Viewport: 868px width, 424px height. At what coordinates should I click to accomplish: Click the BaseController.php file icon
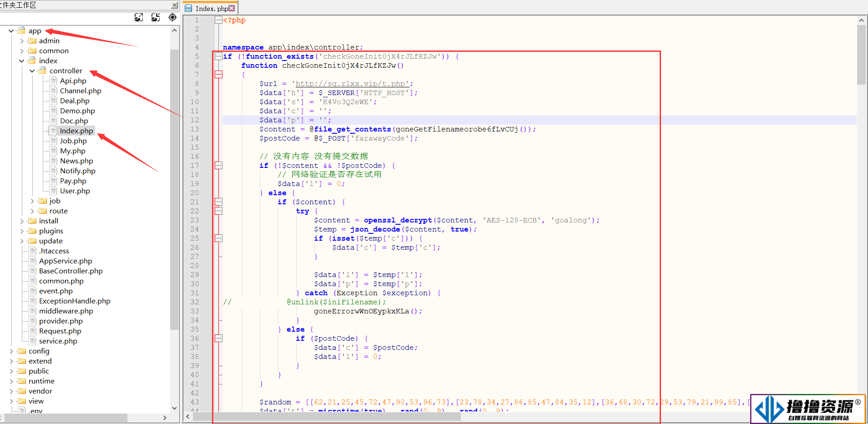32,271
